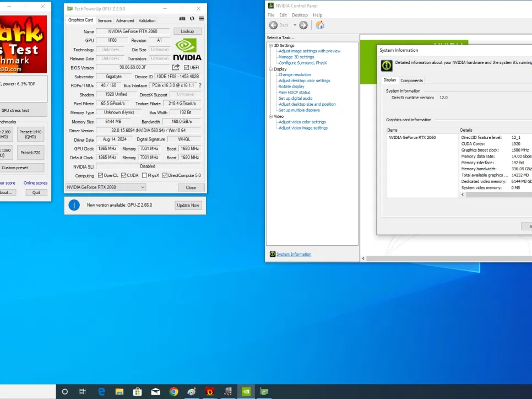Switch to NVIDIA Control Panel taskbar icon
Viewport: 532px width, 399px height.
246,391
